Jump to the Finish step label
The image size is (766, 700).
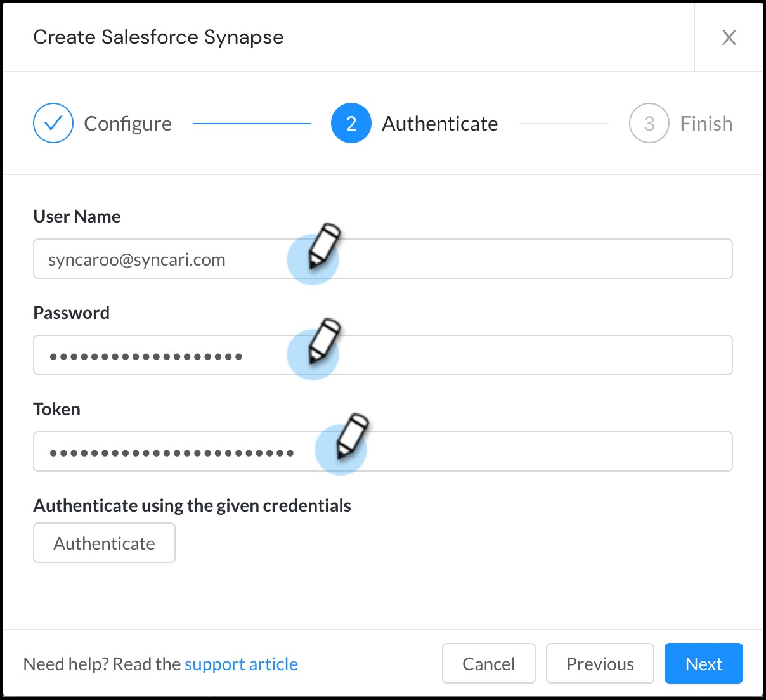tap(706, 124)
